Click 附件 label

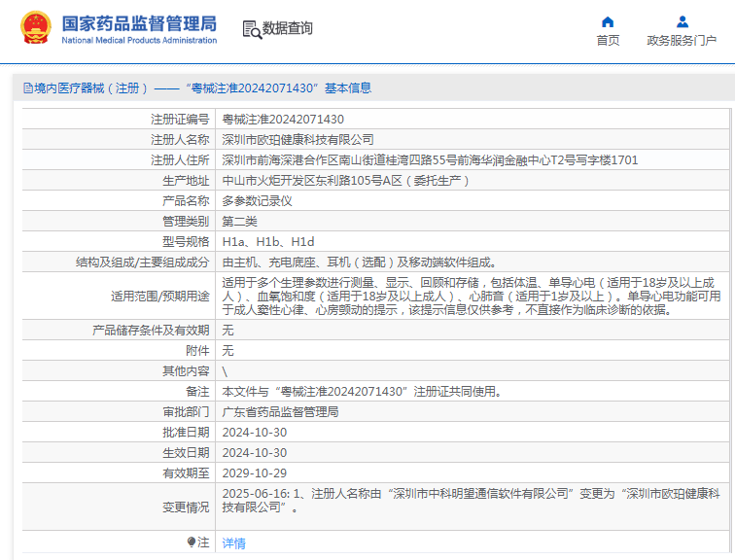click(x=197, y=351)
